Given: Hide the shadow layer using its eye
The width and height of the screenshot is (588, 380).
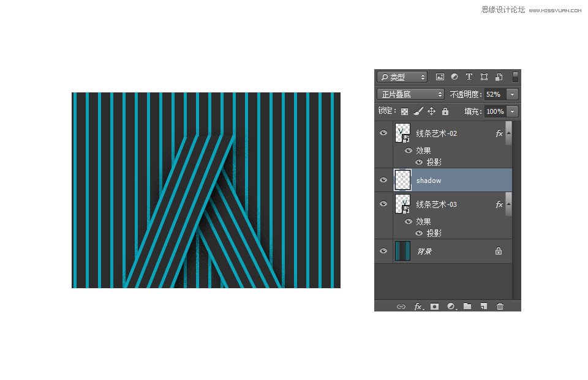Looking at the screenshot, I should coord(383,180).
